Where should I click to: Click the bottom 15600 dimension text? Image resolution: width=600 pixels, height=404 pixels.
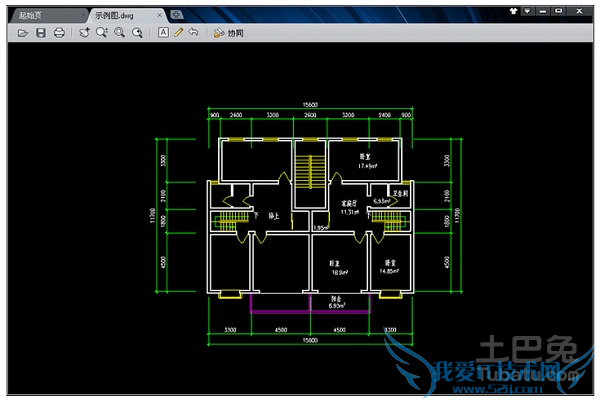pyautogui.click(x=310, y=340)
